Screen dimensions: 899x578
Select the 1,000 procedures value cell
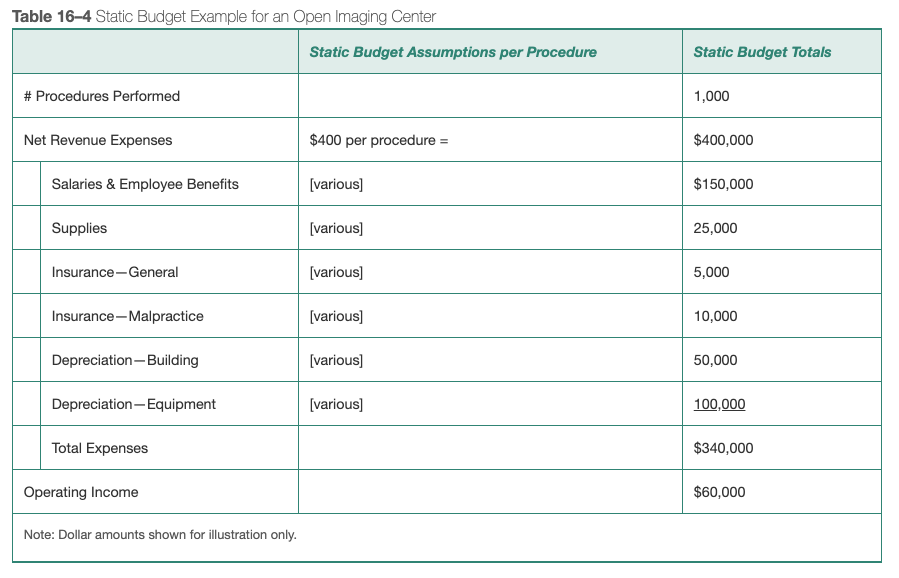pos(712,96)
